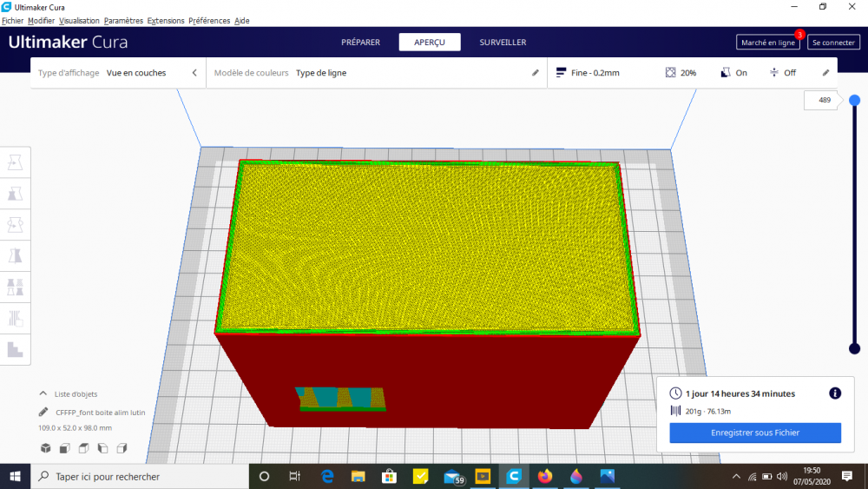Screen dimensions: 868x489
Task: Select the Move tool in left toolbar
Action: [15, 162]
